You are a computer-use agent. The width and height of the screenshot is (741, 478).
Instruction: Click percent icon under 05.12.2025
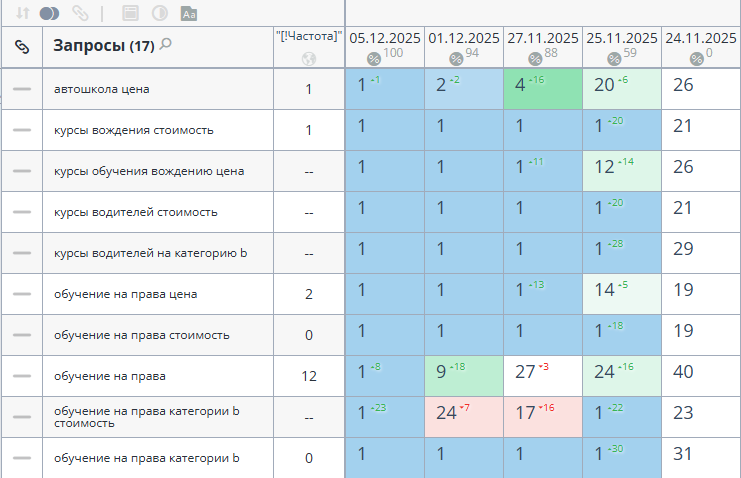point(373,59)
